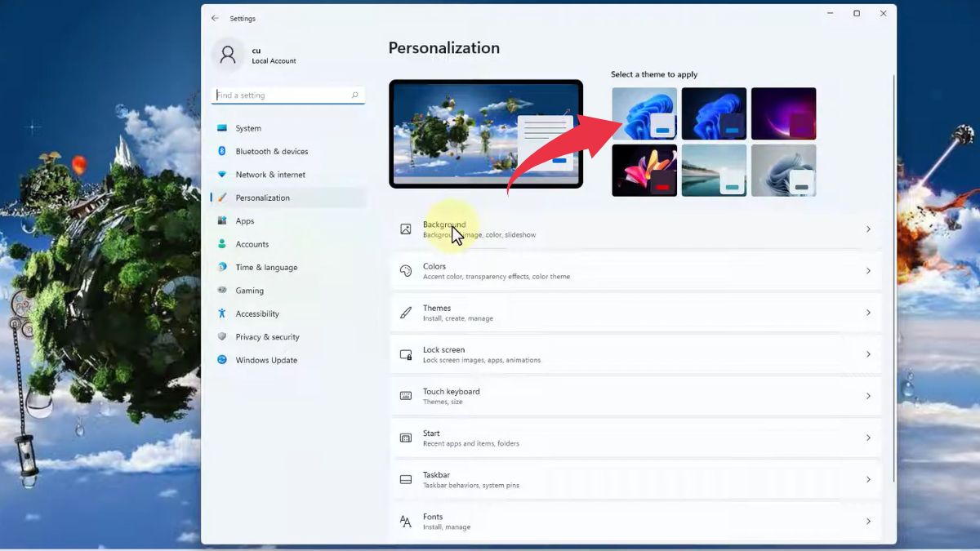
Task: Click the Background picture icon
Action: (x=406, y=229)
